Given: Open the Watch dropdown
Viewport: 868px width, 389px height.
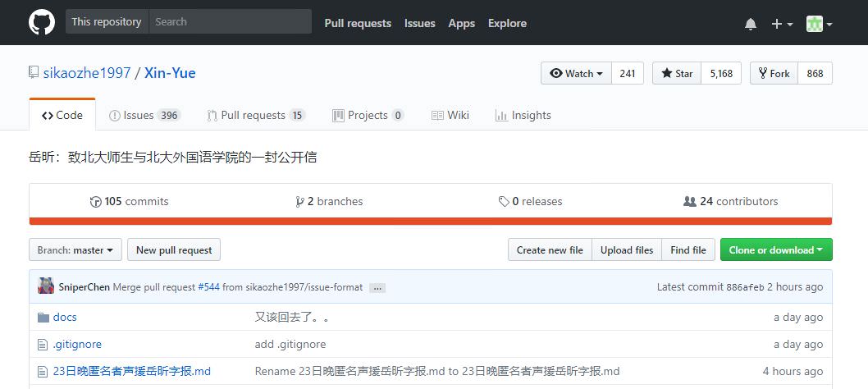Looking at the screenshot, I should pos(576,73).
